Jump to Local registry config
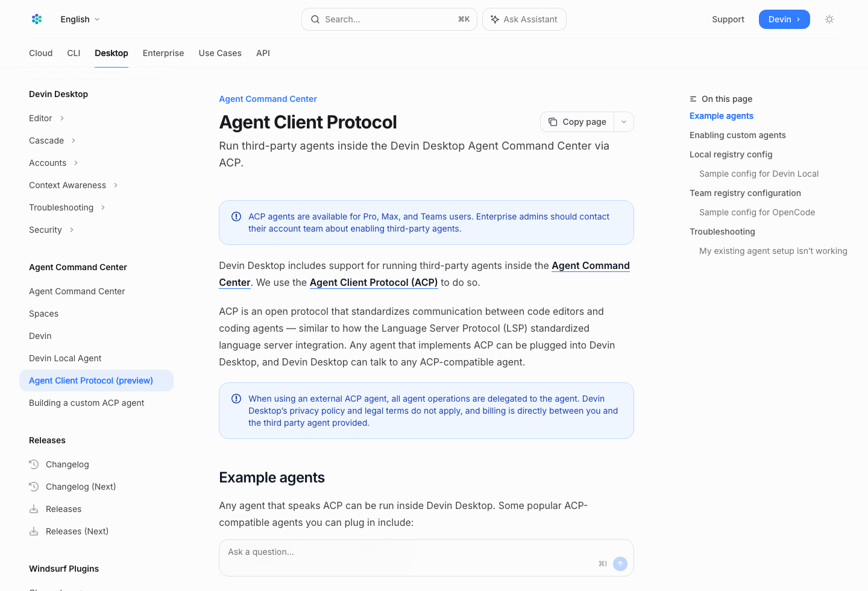Viewport: 868px width, 591px height. click(x=731, y=154)
